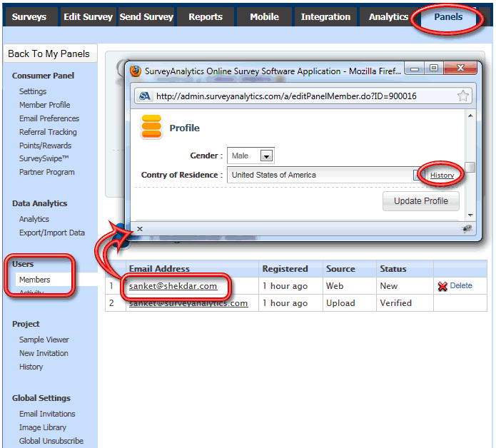
Task: Click the popup scrollbar up arrow
Action: (470, 116)
